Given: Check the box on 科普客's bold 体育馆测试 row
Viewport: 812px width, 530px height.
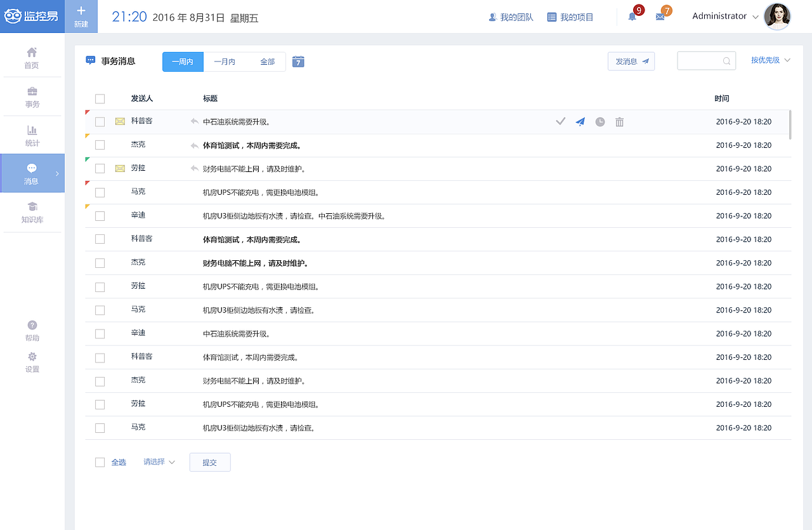Looking at the screenshot, I should coord(100,239).
